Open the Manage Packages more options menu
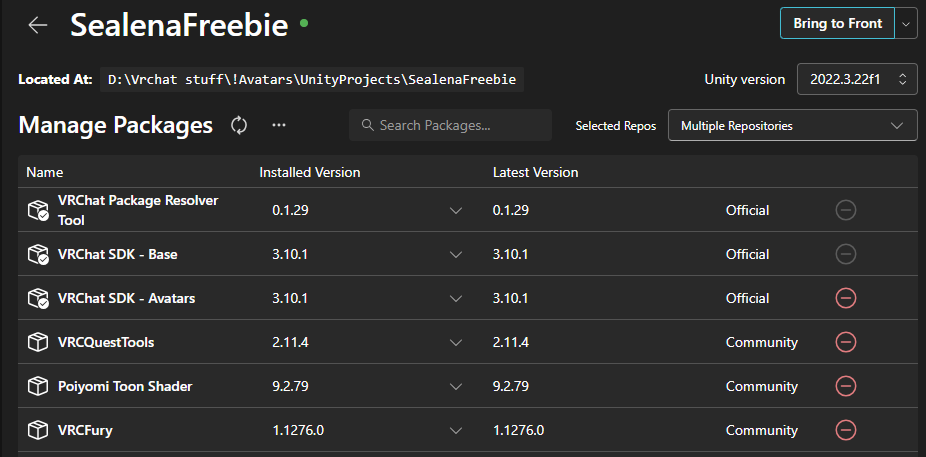Image resolution: width=926 pixels, height=457 pixels. tap(279, 125)
